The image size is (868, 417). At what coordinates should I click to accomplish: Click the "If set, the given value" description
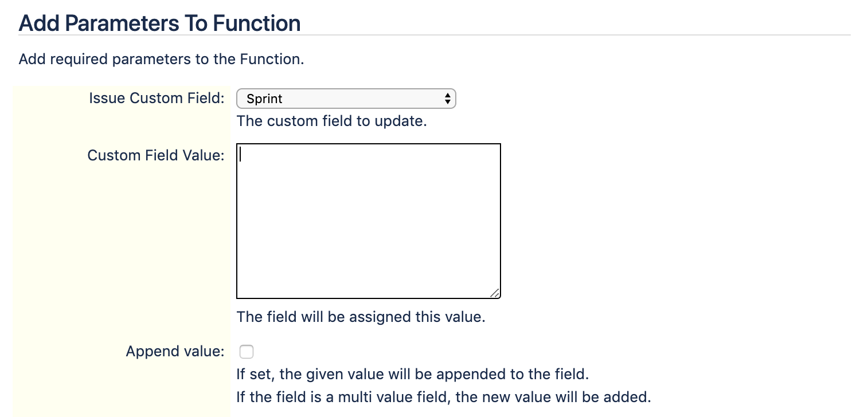pos(413,375)
